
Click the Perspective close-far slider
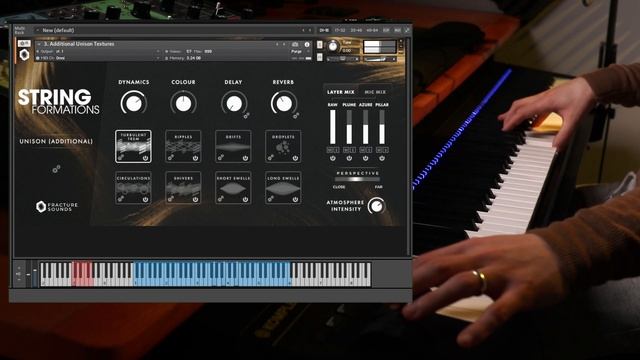[x=358, y=179]
